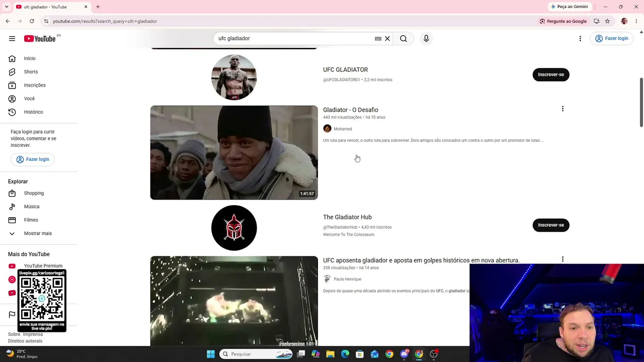Click the YouTube Kids icon below Music
The width and height of the screenshot is (644, 362).
pos(12,293)
